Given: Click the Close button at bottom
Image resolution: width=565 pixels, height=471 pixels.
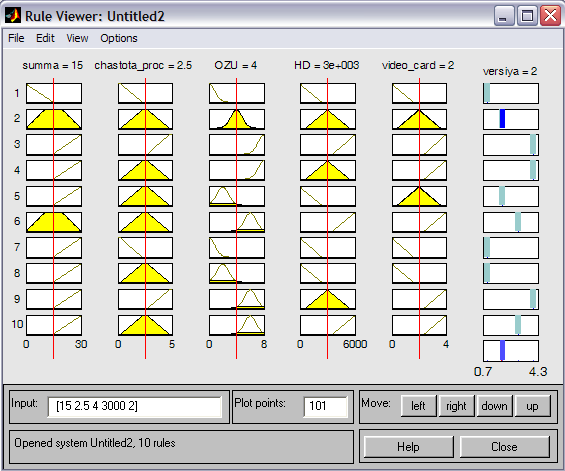Looking at the screenshot, I should click(x=504, y=447).
